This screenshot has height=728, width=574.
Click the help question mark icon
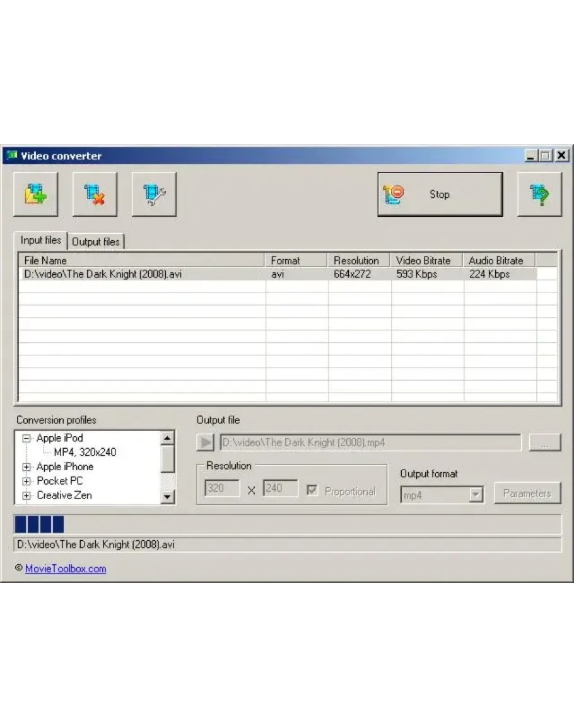click(539, 194)
